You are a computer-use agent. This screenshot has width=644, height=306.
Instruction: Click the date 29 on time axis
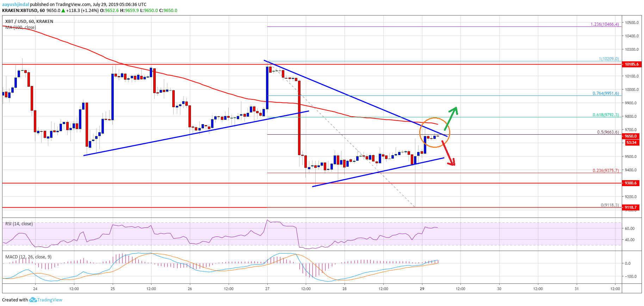pyautogui.click(x=422, y=289)
